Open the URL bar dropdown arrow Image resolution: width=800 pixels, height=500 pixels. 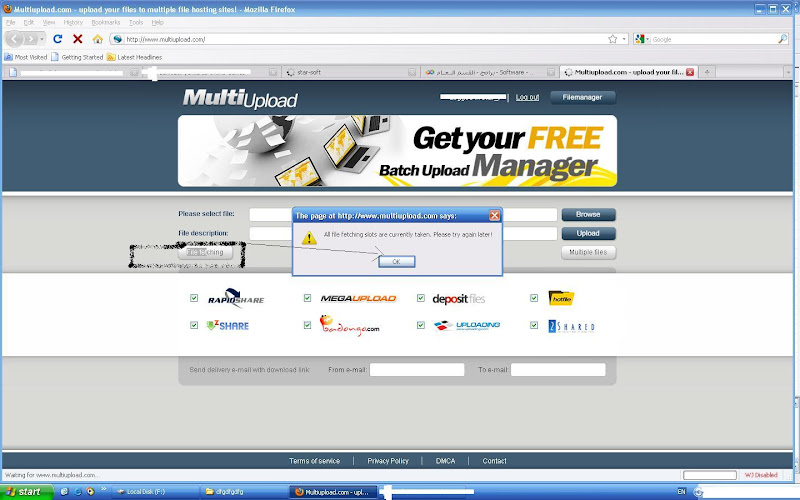624,39
